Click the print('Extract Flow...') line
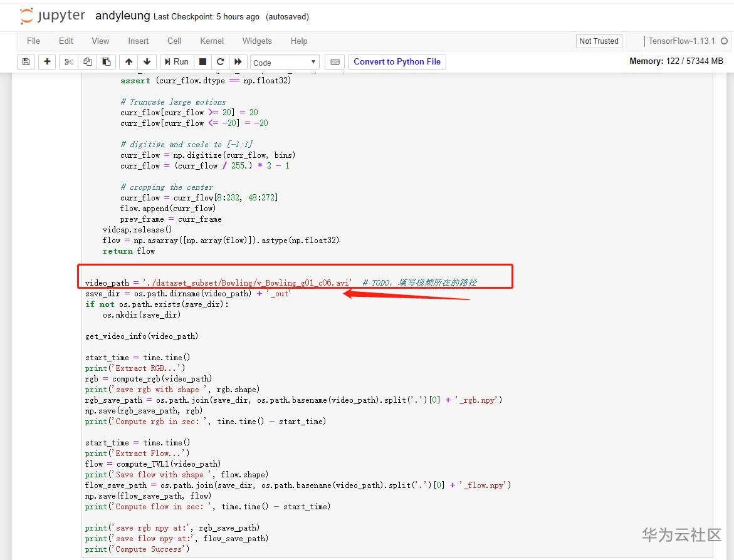734x560 pixels. [x=137, y=453]
